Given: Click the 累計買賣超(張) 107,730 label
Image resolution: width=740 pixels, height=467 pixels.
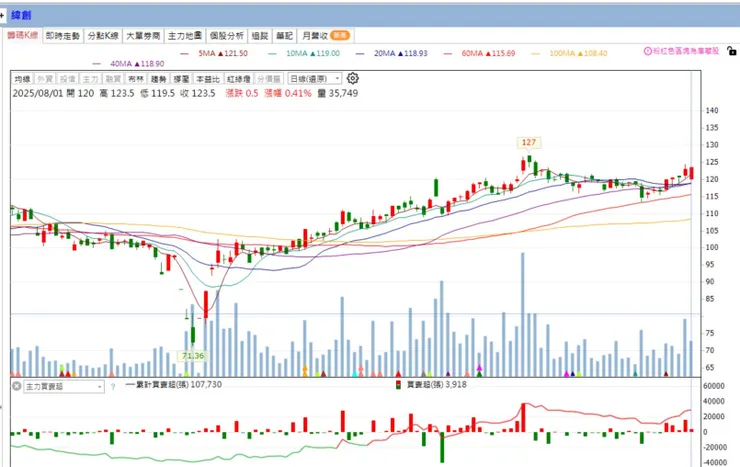Looking at the screenshot, I should pyautogui.click(x=174, y=384).
